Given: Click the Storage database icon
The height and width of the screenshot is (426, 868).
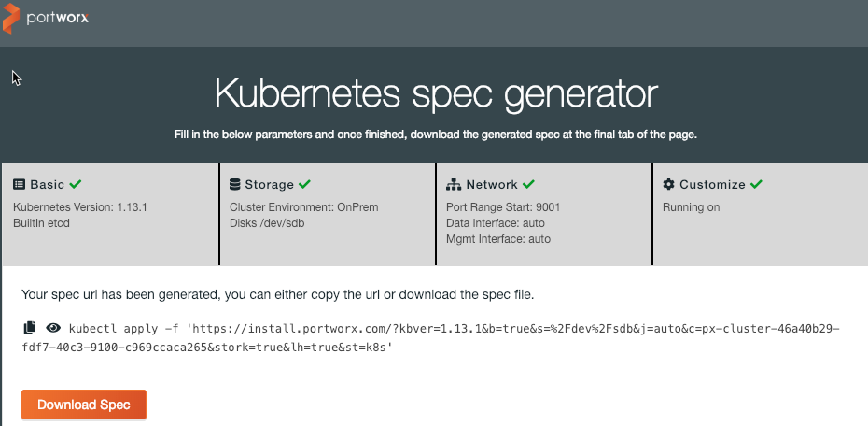Looking at the screenshot, I should (235, 185).
